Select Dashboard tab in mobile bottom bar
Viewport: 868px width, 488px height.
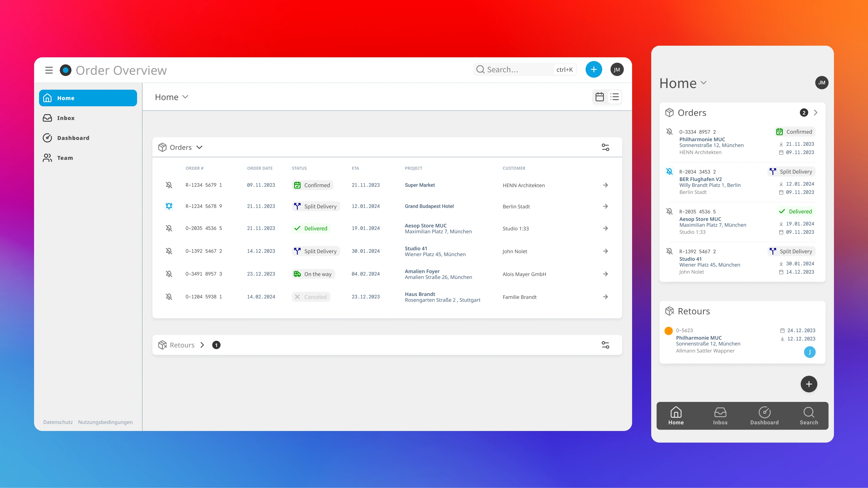tap(764, 415)
